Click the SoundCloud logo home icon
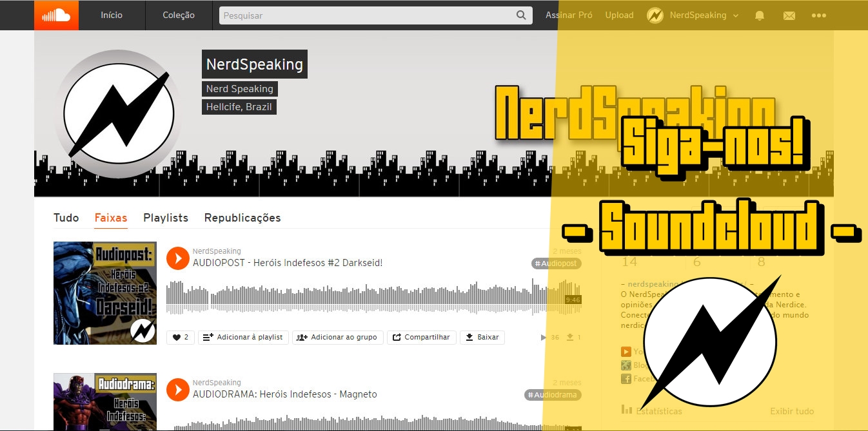 pyautogui.click(x=56, y=15)
